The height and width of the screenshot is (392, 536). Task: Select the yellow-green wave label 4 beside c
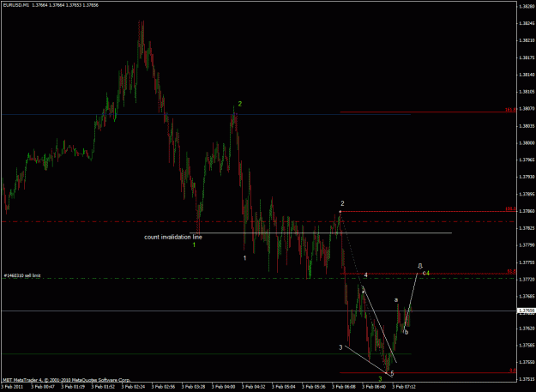428,273
